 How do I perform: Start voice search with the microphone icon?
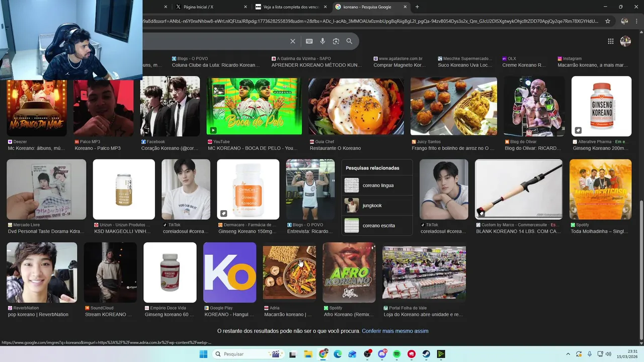323,41
